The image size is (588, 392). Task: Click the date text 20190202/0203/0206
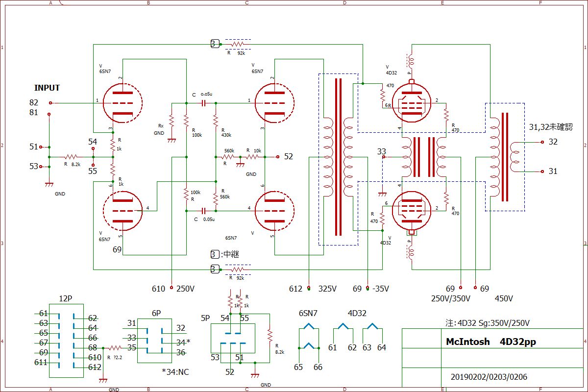click(x=490, y=377)
